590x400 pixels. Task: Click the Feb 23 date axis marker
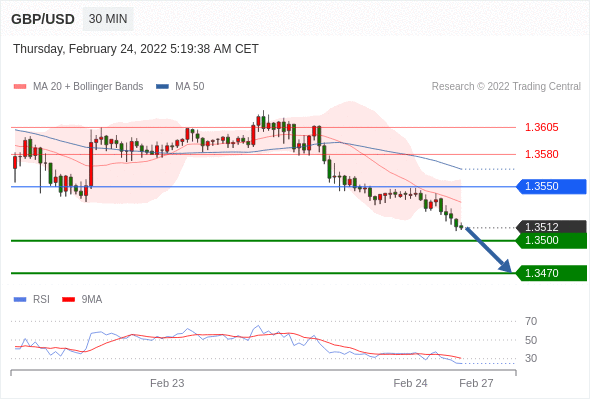click(x=167, y=383)
